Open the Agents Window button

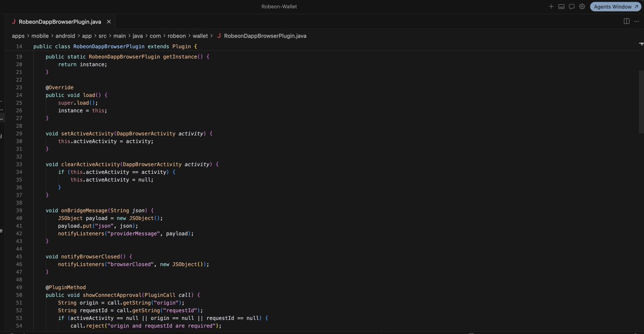pos(615,6)
